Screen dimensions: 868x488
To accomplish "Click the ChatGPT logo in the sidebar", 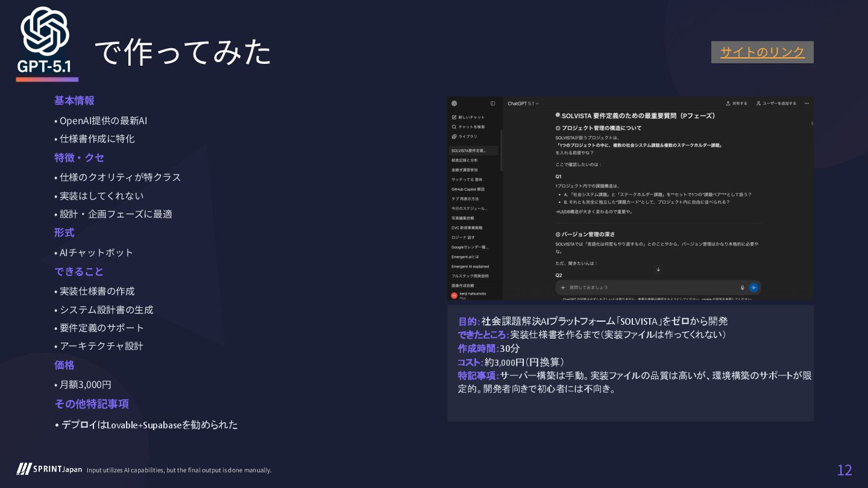I will pos(454,104).
